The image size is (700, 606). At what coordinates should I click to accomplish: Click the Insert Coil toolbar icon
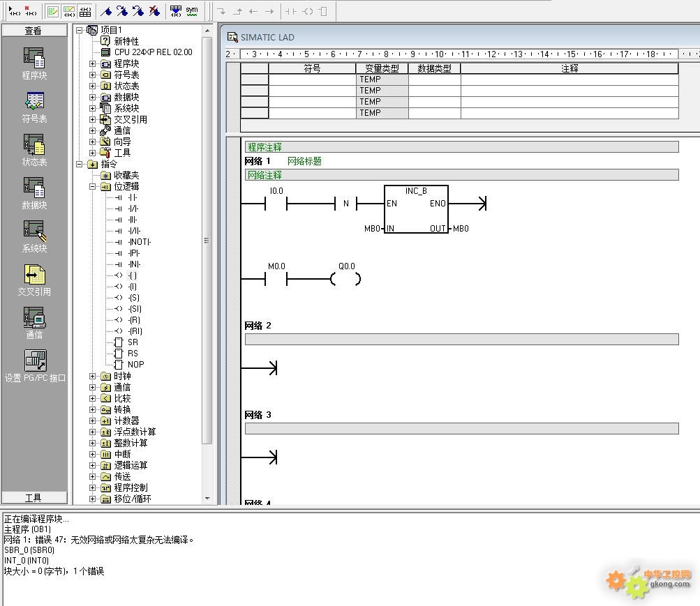pos(308,11)
